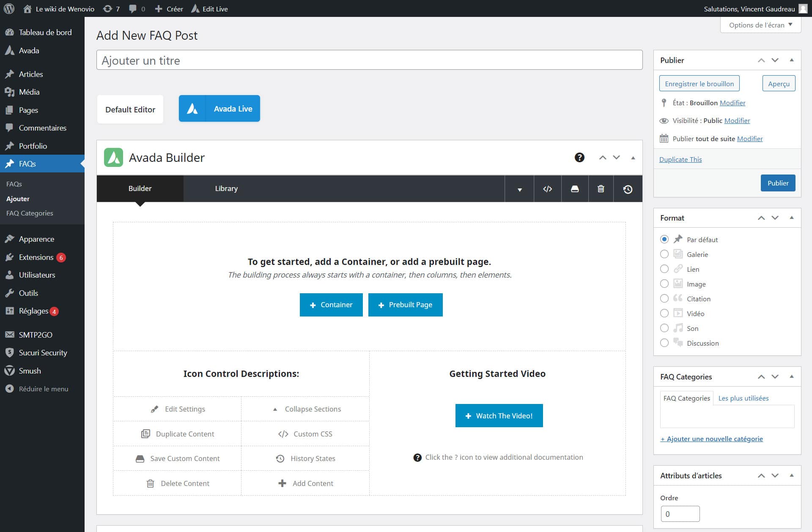Open Pages in the sidebar
Viewport: 812px width, 532px height.
[x=42, y=110]
